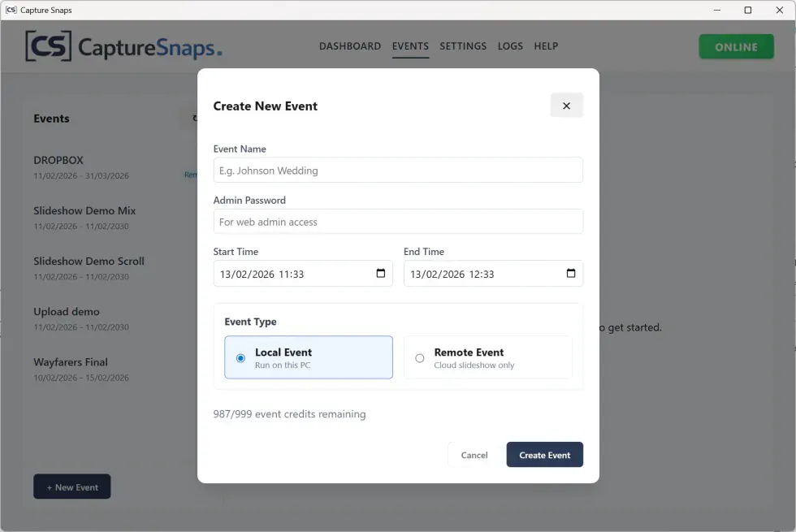
Task: Click the 'Run on this PC' description
Action: coord(283,365)
